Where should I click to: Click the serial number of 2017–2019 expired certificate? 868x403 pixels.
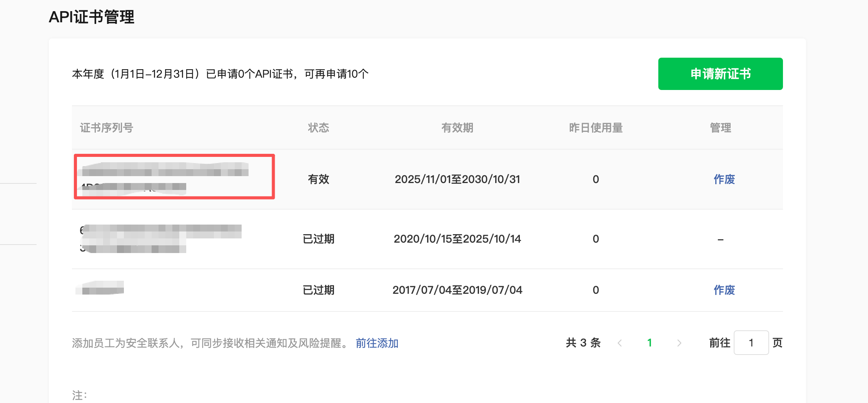(x=101, y=288)
